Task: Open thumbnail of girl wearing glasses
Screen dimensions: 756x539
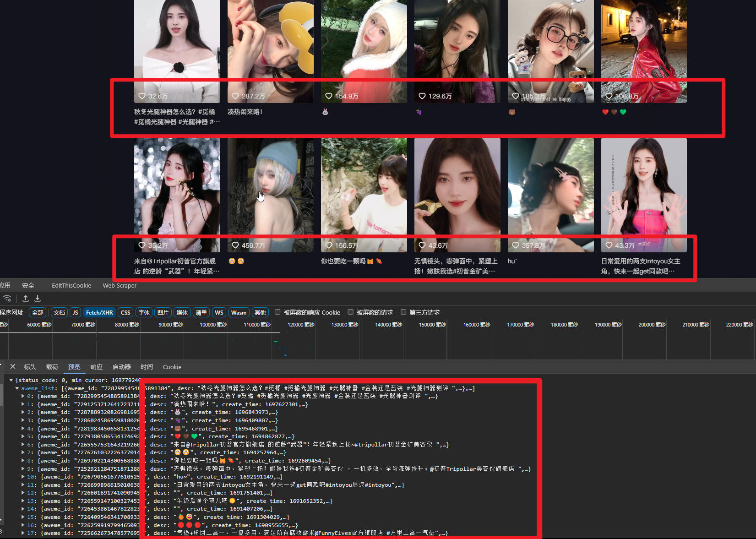Action: (x=551, y=51)
